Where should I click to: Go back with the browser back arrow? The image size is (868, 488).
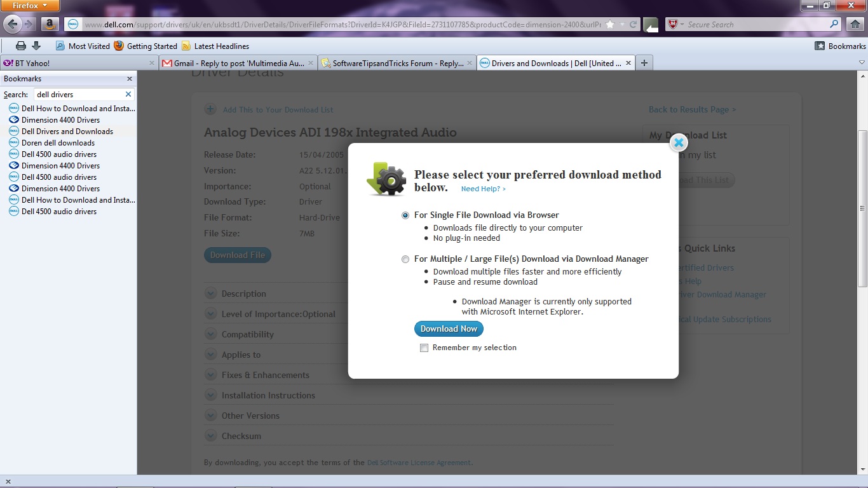pyautogui.click(x=11, y=24)
